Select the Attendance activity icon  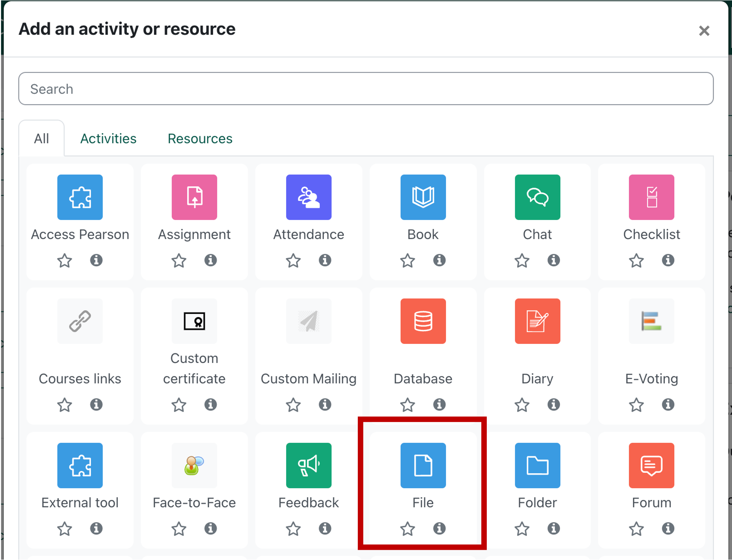pyautogui.click(x=308, y=197)
